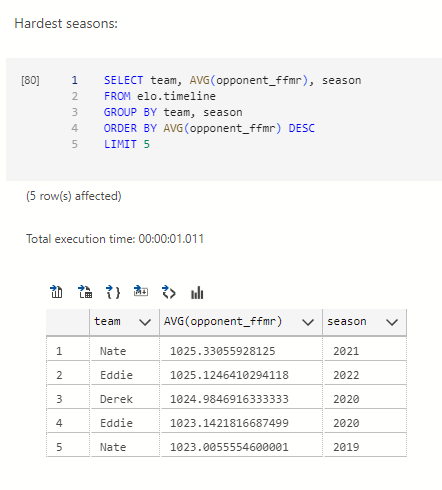Save results as CSV icon
Viewport: 442px width, 490px height.
pos(56,292)
